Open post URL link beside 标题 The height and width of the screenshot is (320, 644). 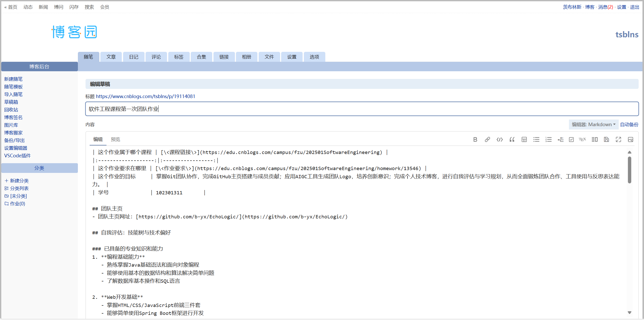click(x=145, y=97)
